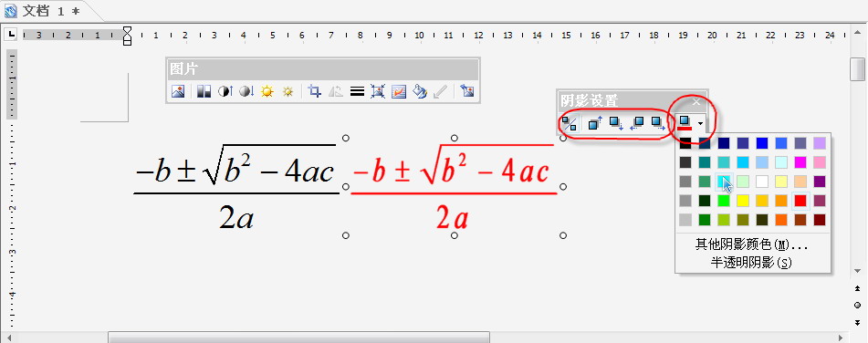Viewport: 868px width, 343px height.
Task: Pick the peach color swatch
Action: click(x=800, y=182)
